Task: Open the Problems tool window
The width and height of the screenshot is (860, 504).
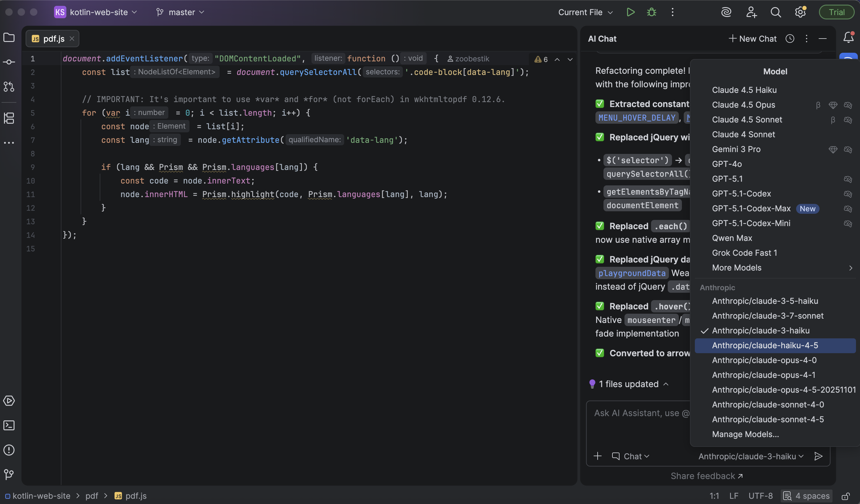Action: point(9,450)
